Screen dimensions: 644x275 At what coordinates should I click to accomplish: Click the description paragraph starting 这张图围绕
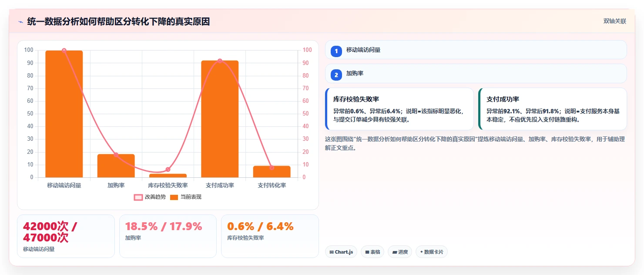point(475,143)
